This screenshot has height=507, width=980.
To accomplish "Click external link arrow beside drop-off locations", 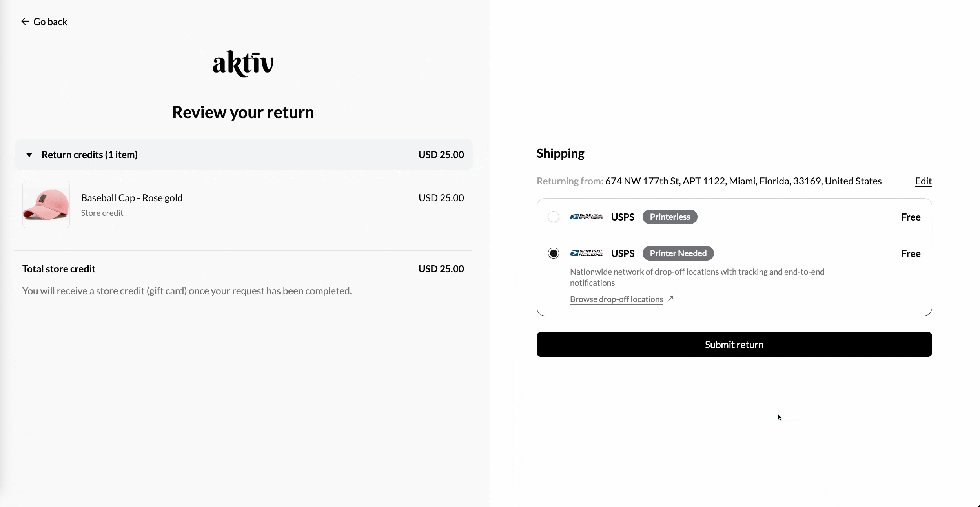I will pyautogui.click(x=670, y=299).
